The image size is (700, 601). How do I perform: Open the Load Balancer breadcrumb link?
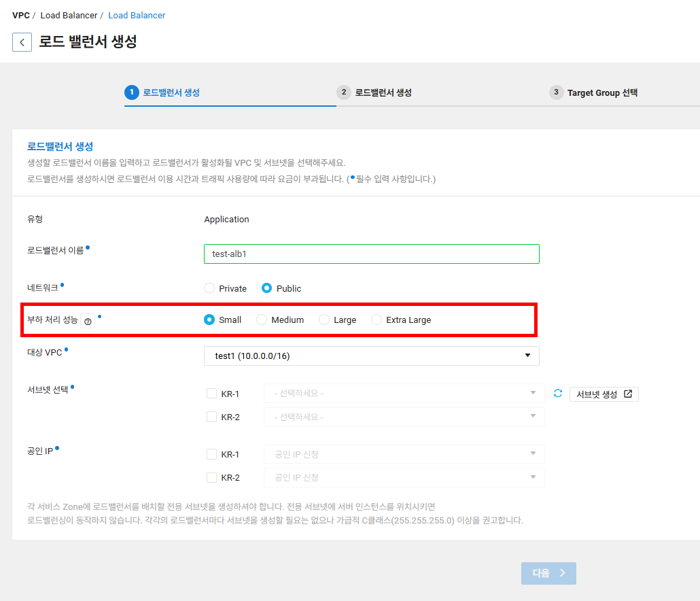tap(137, 14)
